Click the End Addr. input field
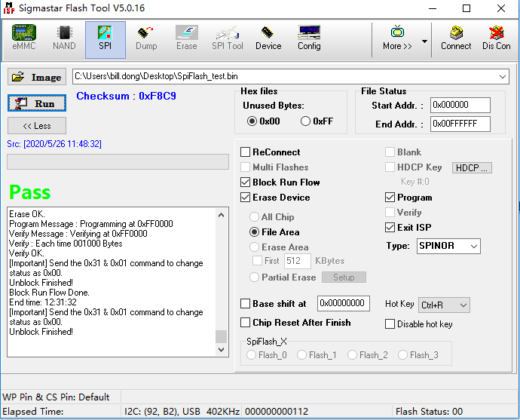 (460, 124)
